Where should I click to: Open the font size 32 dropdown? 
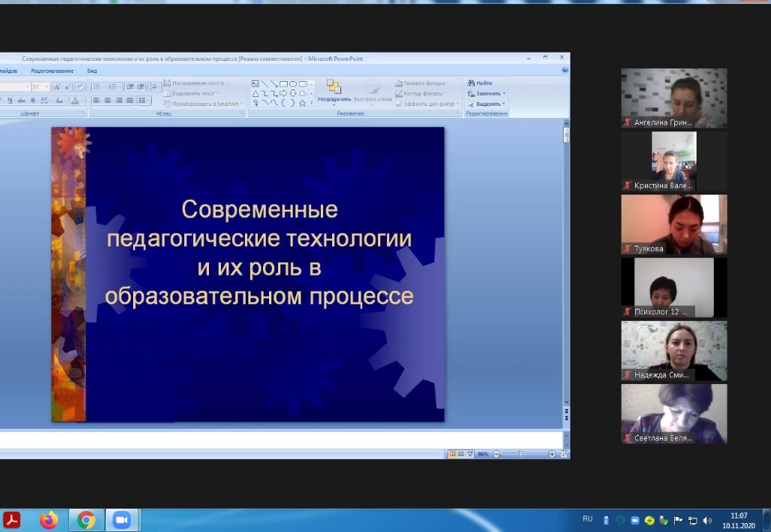pos(47,87)
